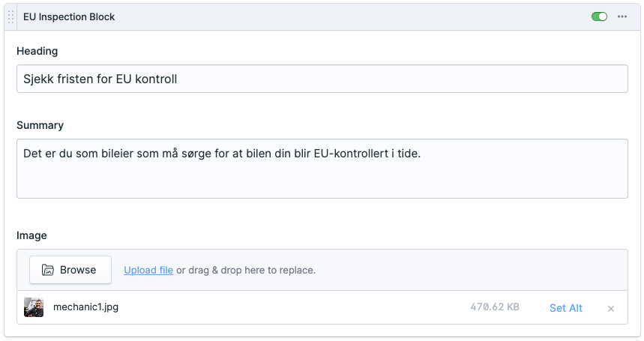The height and width of the screenshot is (341, 644).
Task: Click the folder icon inside Browse
Action: [48, 270]
